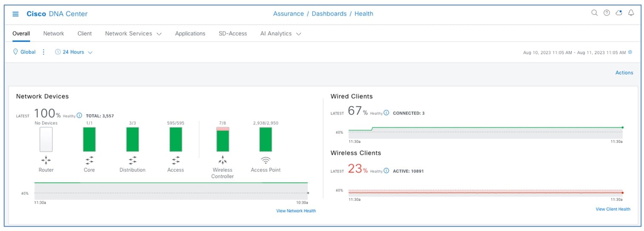Click the clock icon next to 24 Hours

coord(58,52)
